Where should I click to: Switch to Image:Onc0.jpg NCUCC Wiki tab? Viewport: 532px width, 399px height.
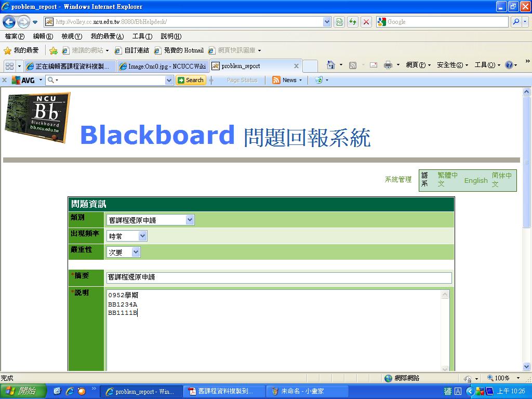tap(162, 66)
